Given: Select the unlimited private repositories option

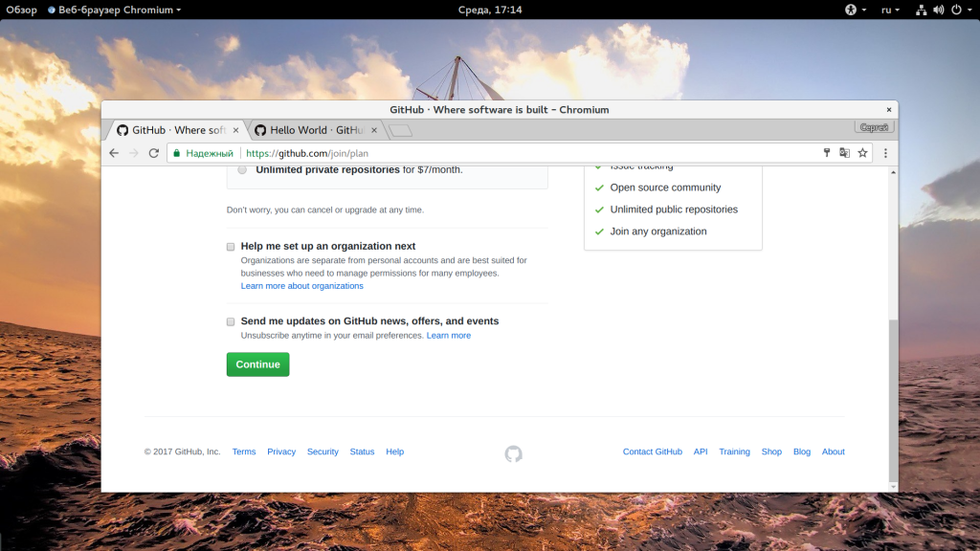Looking at the screenshot, I should click(x=242, y=169).
